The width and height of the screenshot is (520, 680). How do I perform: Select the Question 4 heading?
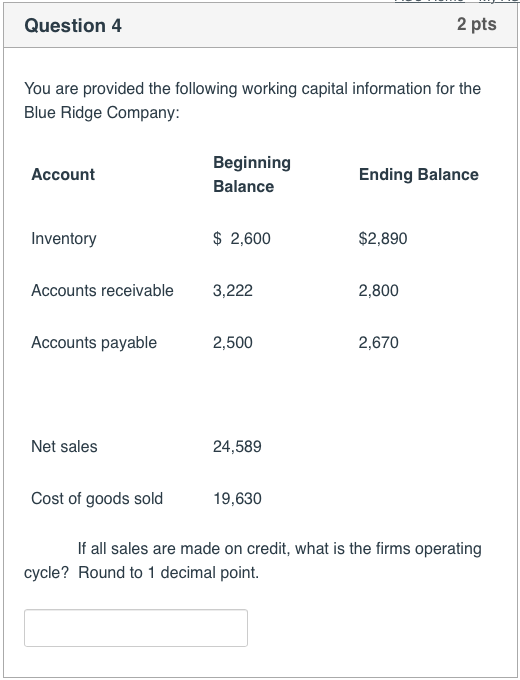click(73, 26)
